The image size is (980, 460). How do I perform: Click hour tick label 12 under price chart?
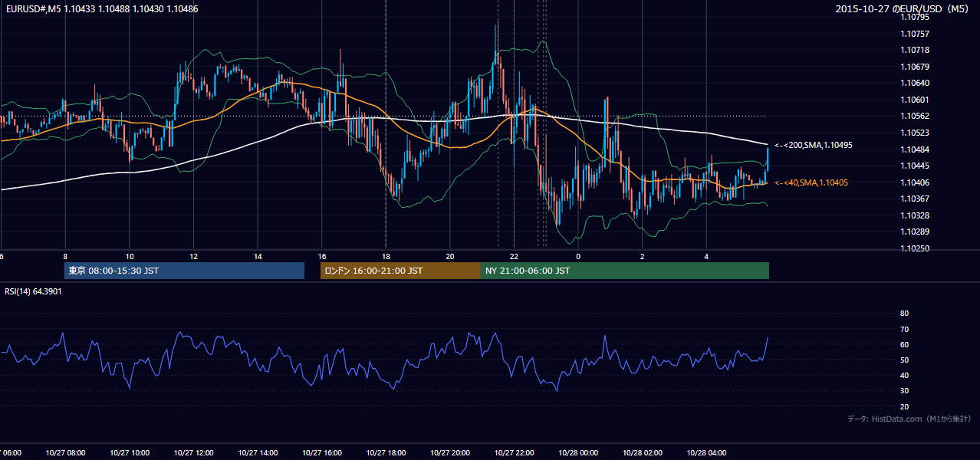tap(193, 257)
